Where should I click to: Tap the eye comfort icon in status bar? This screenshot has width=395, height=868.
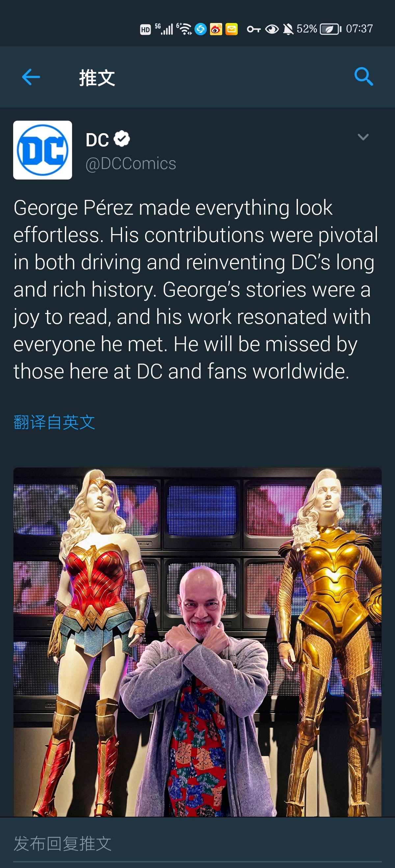coord(272,29)
